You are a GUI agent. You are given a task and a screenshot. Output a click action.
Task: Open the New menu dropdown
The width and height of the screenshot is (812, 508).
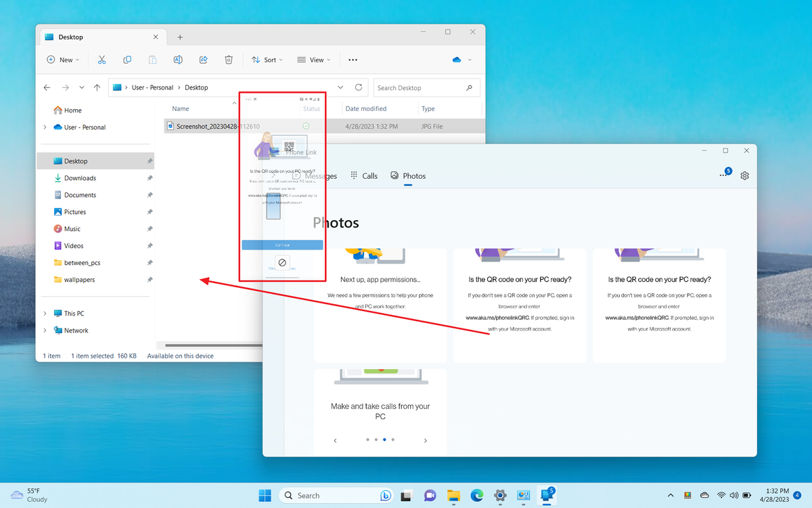pyautogui.click(x=62, y=60)
